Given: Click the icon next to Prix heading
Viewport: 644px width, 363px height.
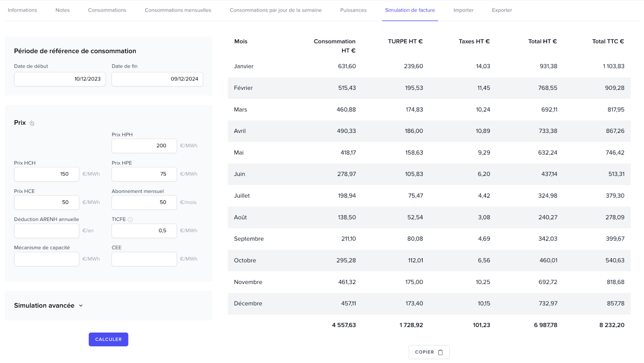Looking at the screenshot, I should pyautogui.click(x=32, y=123).
